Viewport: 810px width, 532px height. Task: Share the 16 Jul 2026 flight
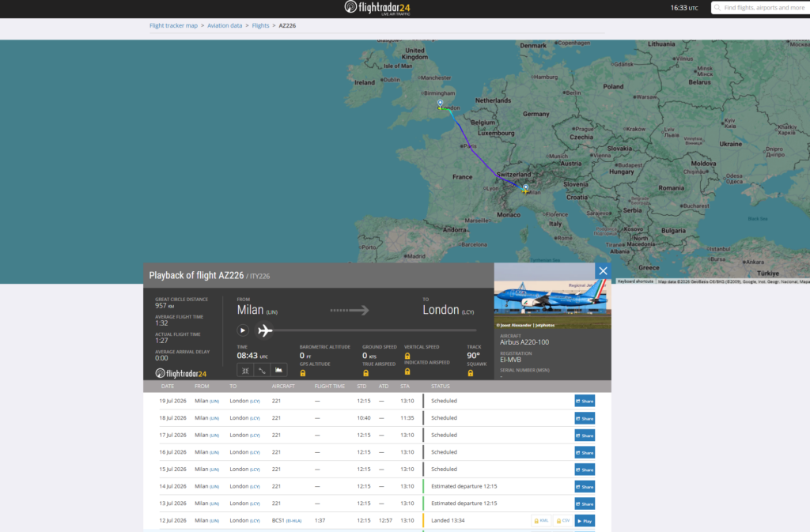[585, 452]
